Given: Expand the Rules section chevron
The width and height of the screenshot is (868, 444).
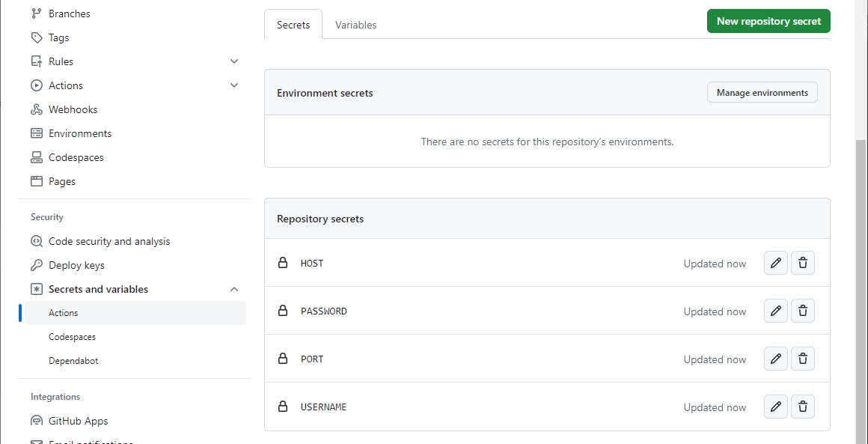Looking at the screenshot, I should coord(234,61).
